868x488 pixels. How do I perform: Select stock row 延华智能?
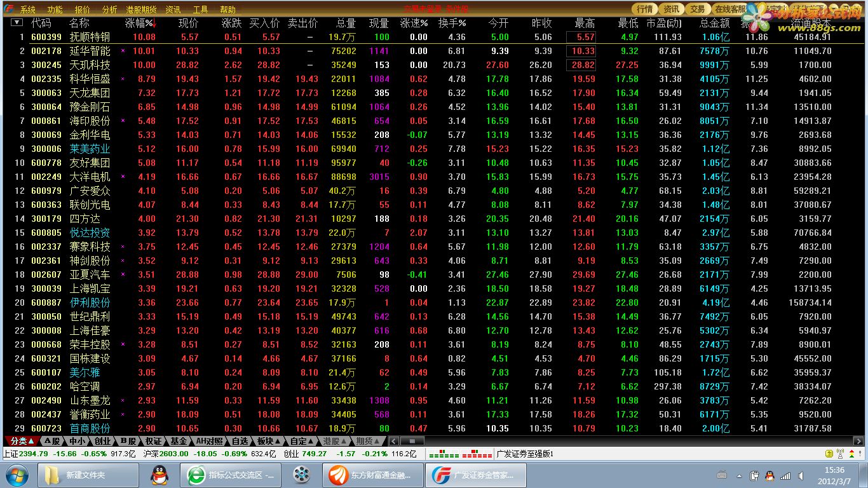pos(434,51)
